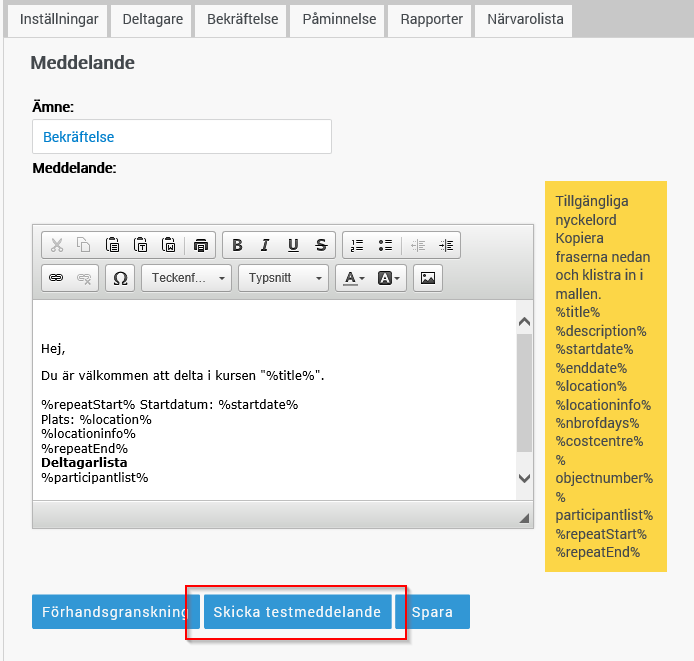
Task: Click 'Plats: %location%' line in editor
Action: (x=96, y=419)
